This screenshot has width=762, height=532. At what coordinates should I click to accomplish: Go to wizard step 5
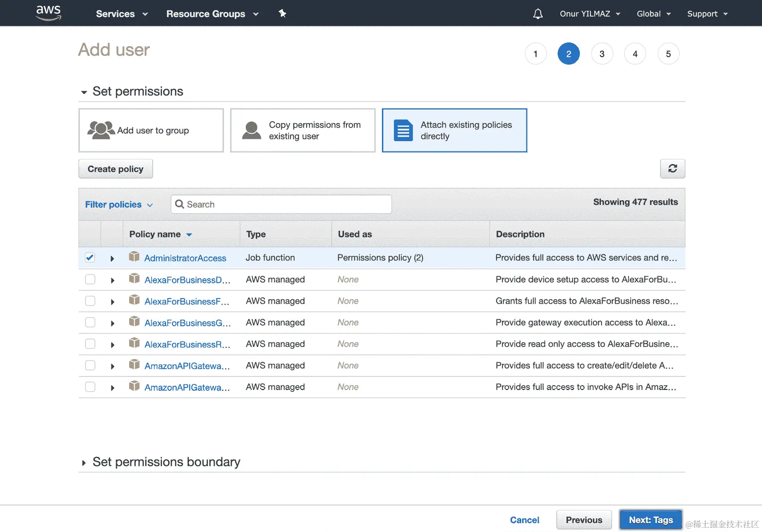point(668,54)
